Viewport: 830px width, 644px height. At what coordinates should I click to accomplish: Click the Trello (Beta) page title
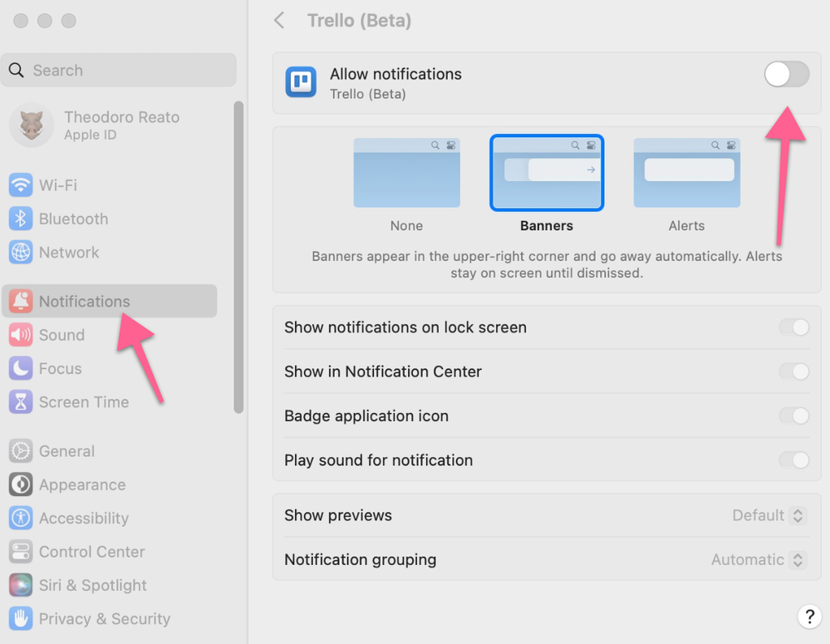(360, 21)
